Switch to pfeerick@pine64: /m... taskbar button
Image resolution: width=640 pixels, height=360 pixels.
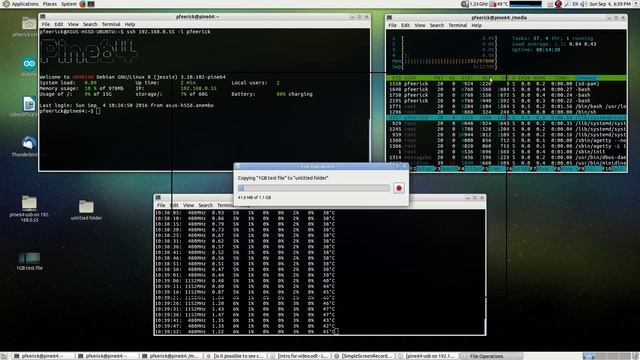pyautogui.click(x=171, y=356)
